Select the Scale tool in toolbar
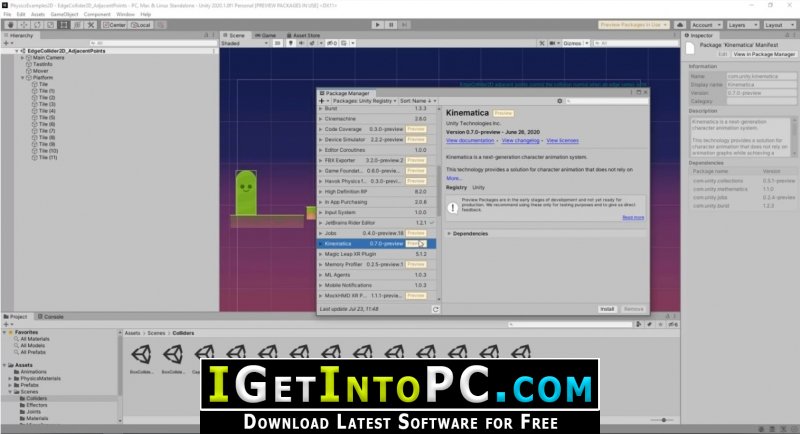The width and height of the screenshot is (800, 434). coord(51,24)
